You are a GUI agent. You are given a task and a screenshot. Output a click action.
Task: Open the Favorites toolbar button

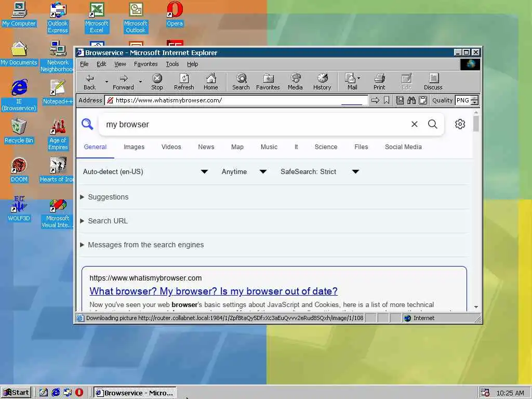coord(268,82)
